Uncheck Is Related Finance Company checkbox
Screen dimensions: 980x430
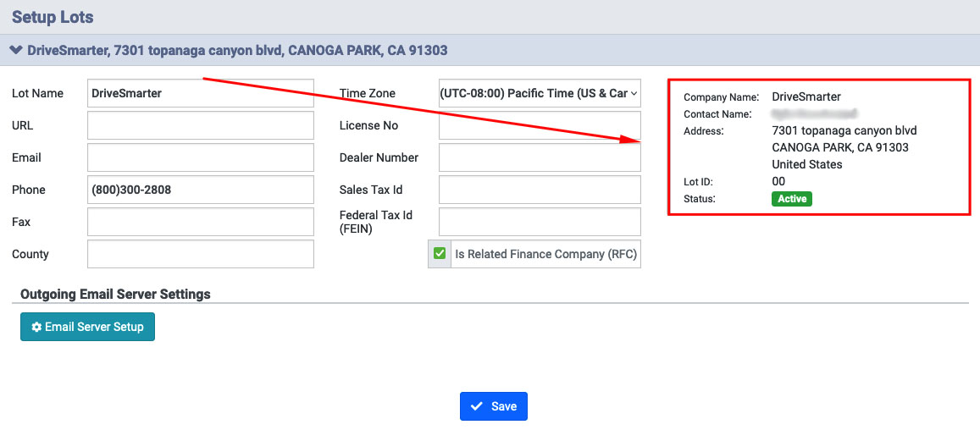440,254
